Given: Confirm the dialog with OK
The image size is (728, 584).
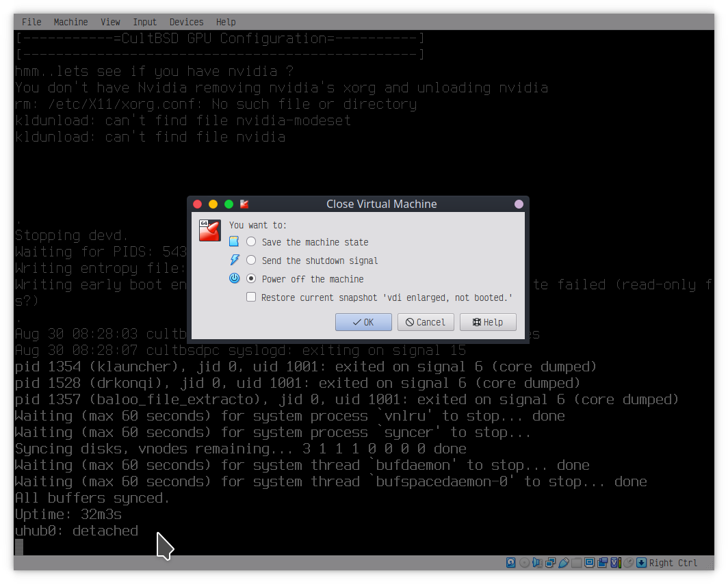Looking at the screenshot, I should 363,322.
